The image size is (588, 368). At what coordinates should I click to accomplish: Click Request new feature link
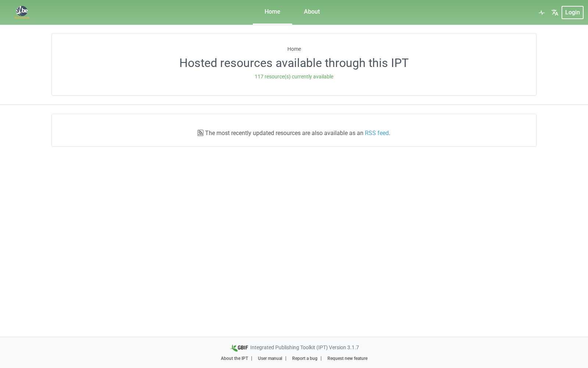coord(347,358)
